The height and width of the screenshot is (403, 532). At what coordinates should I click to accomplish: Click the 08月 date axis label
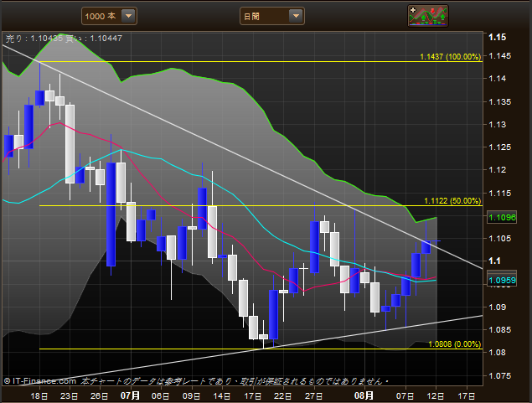(x=364, y=395)
